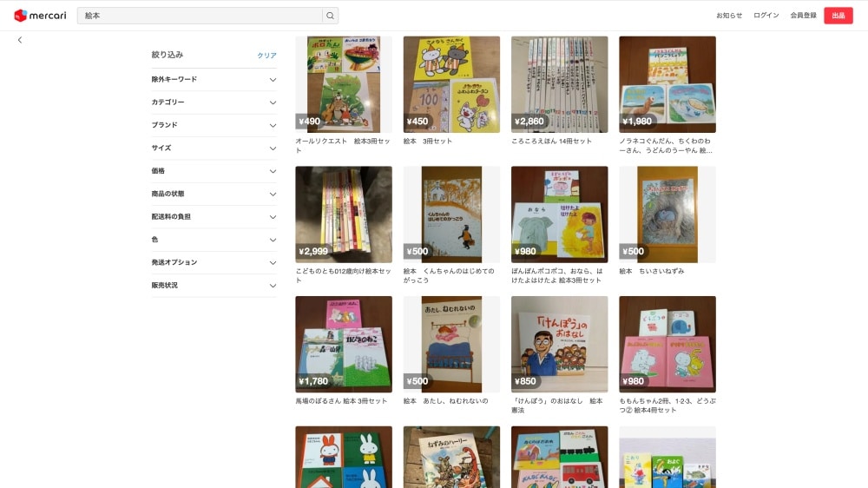This screenshot has width=868, height=488.
Task: Open the 価格 filter dropdown
Action: pyautogui.click(x=214, y=171)
